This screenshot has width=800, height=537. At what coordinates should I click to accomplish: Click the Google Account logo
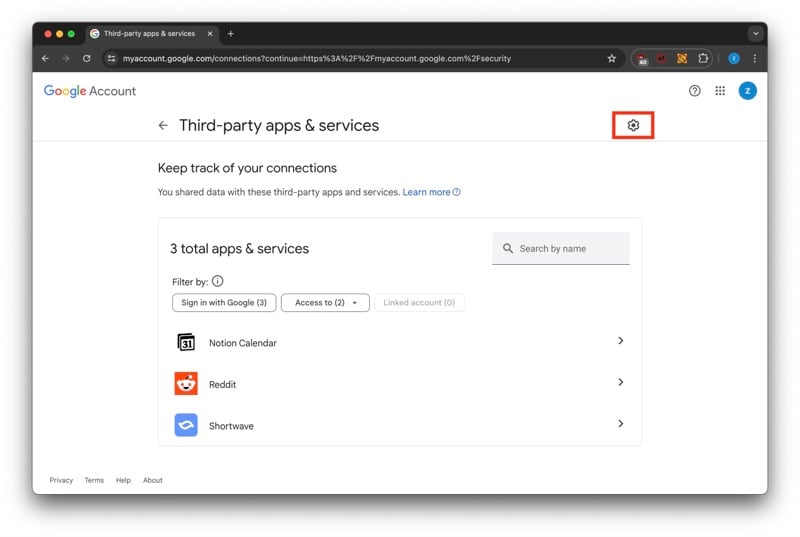pyautogui.click(x=90, y=91)
